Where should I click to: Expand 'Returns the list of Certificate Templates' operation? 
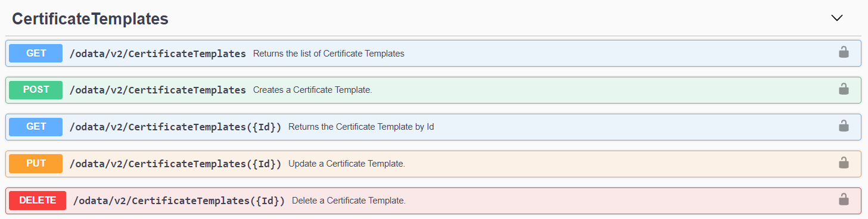[329, 54]
